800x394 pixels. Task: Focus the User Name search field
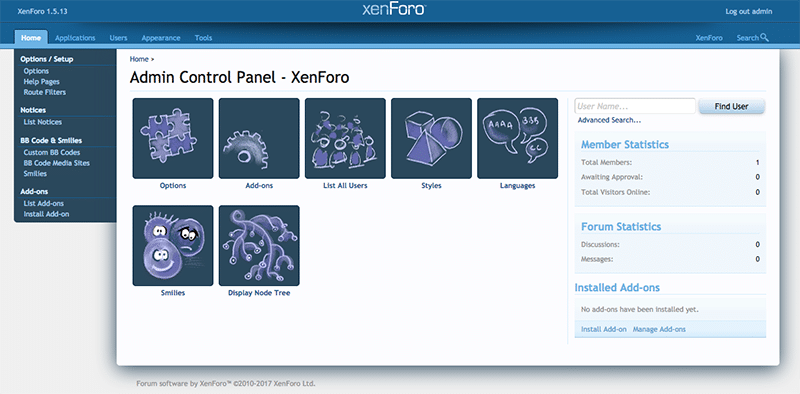[635, 106]
